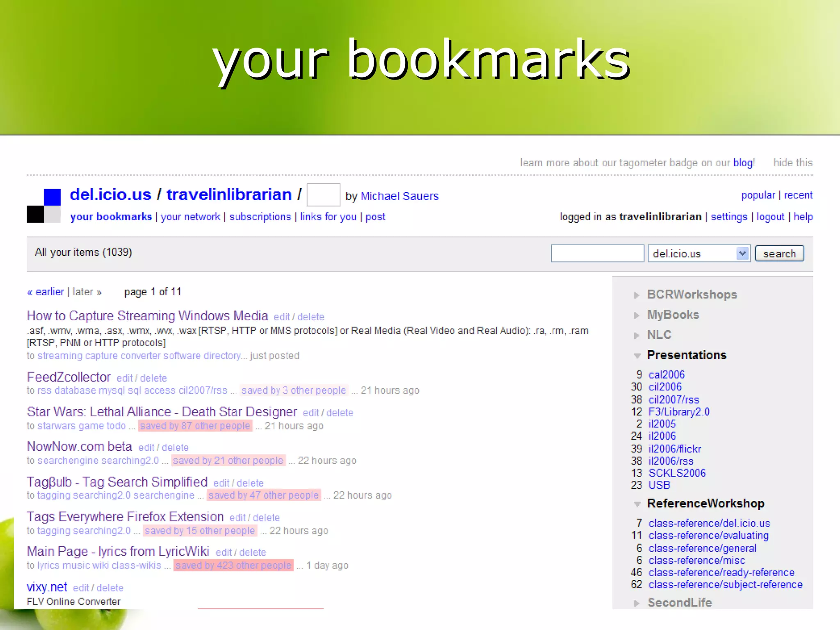Go to your network
This screenshot has width=840, height=630.
pyautogui.click(x=190, y=217)
